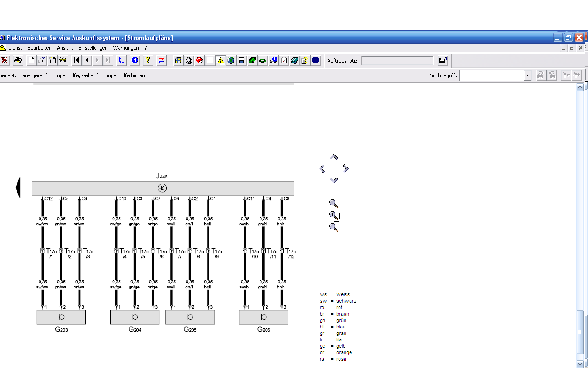Open the Suchbegriff dropdown list

527,75
